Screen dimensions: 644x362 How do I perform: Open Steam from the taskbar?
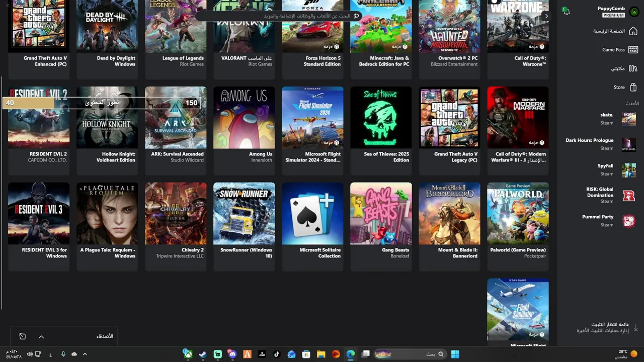pos(202,354)
